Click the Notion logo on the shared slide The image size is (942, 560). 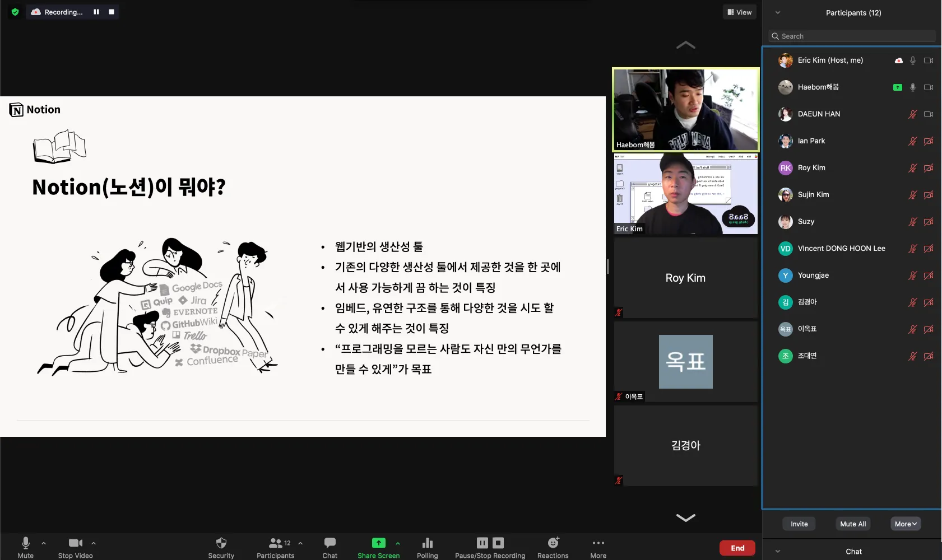35,110
